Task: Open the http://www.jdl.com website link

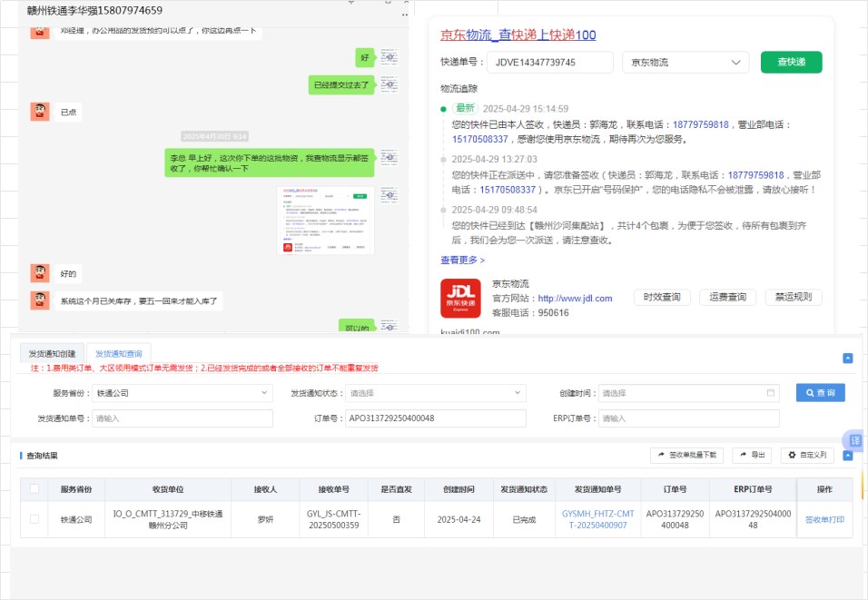Action: click(575, 299)
